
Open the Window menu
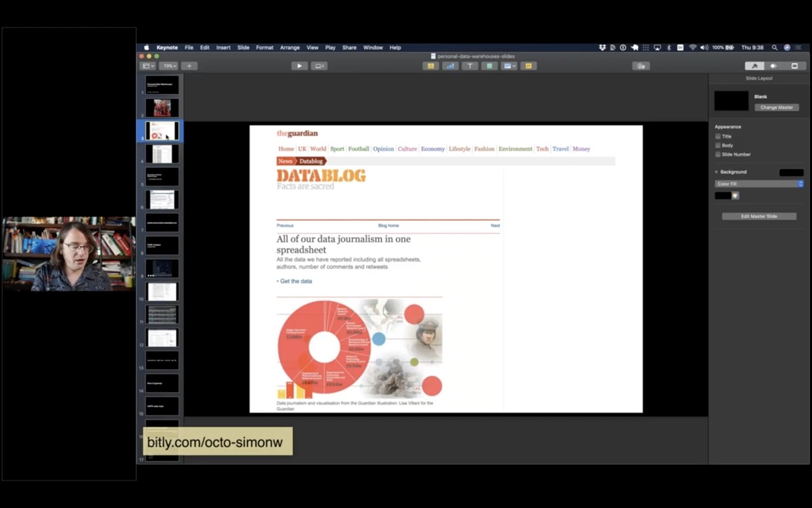coord(373,47)
